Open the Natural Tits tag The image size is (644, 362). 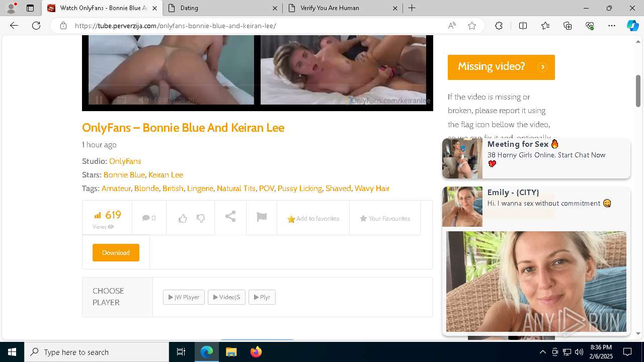[x=236, y=188]
